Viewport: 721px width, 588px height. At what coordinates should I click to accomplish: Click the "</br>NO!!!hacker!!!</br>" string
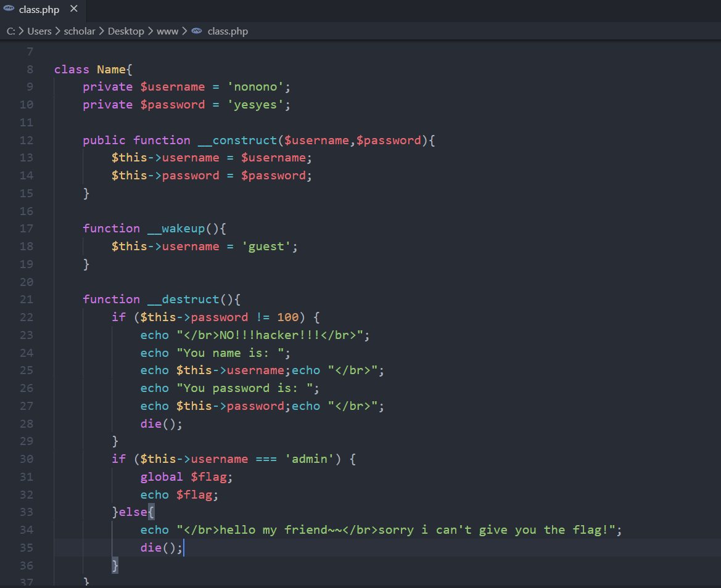coord(270,335)
